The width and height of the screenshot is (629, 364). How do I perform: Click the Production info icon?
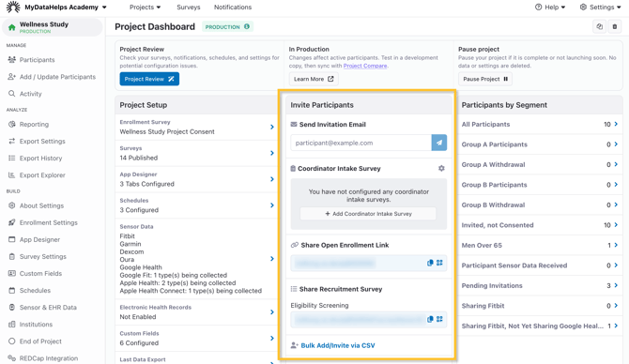click(247, 26)
